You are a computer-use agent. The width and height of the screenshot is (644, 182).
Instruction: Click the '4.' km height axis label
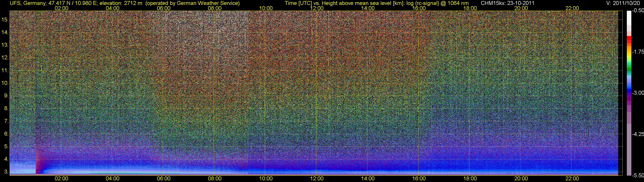(x=6, y=159)
